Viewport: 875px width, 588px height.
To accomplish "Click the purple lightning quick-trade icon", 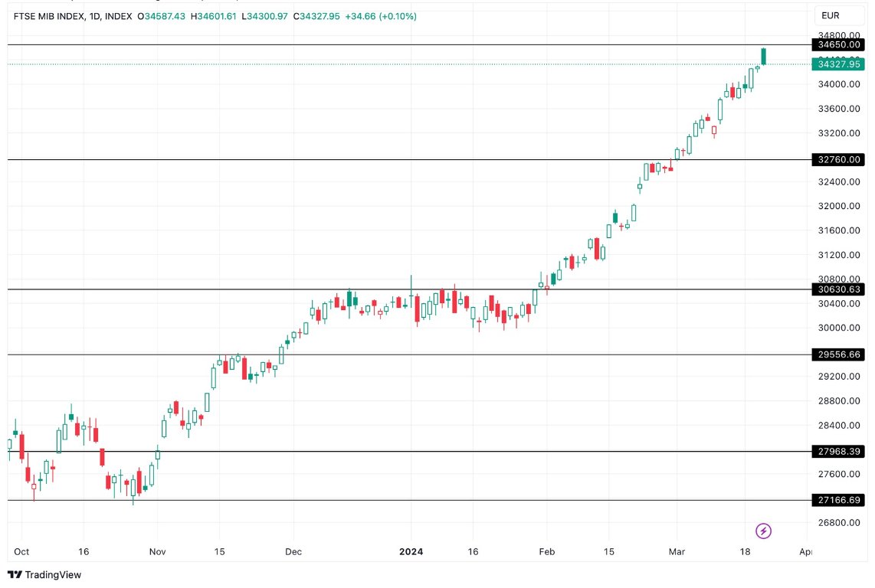I will 763,530.
